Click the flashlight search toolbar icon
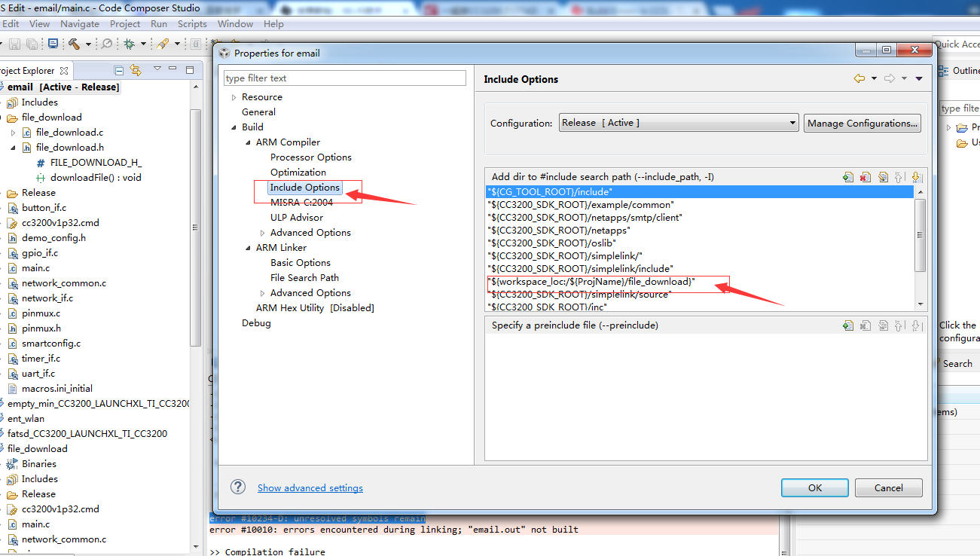The image size is (980, 556). click(x=163, y=44)
